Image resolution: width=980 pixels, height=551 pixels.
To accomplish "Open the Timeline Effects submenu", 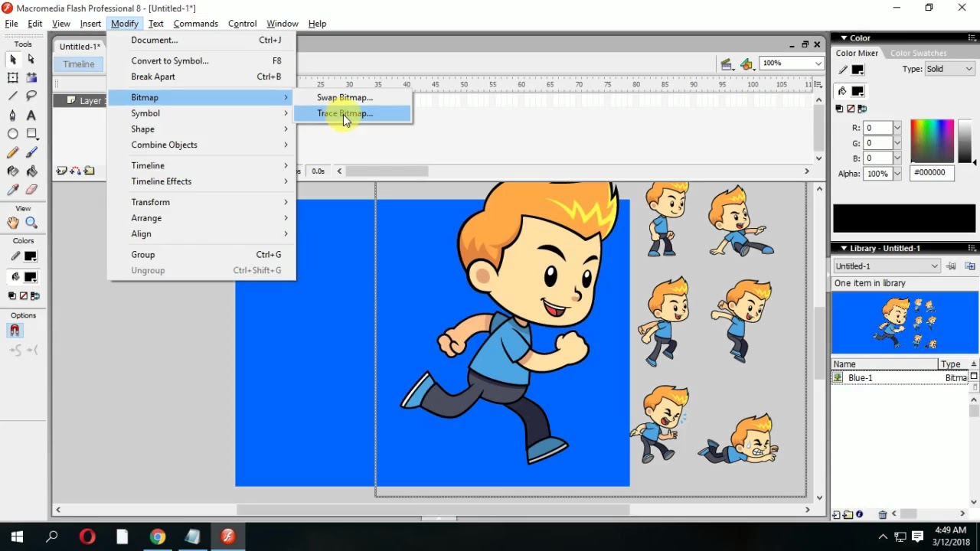I will coord(202,181).
